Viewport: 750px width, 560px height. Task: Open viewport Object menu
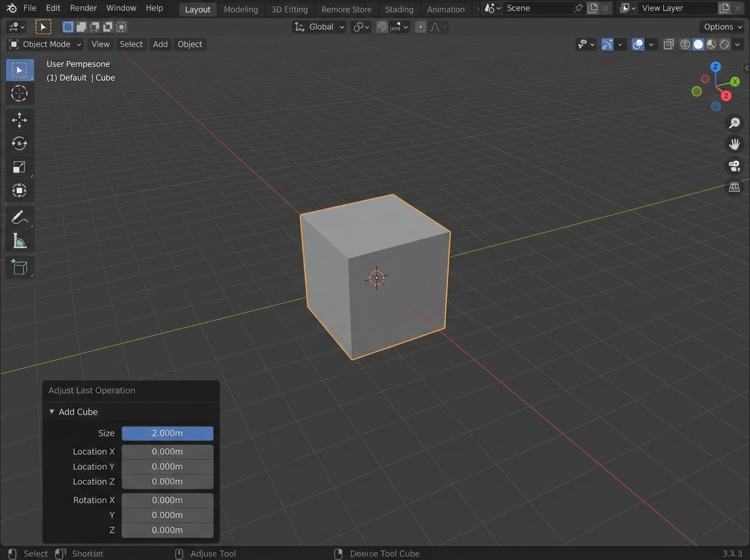click(190, 44)
